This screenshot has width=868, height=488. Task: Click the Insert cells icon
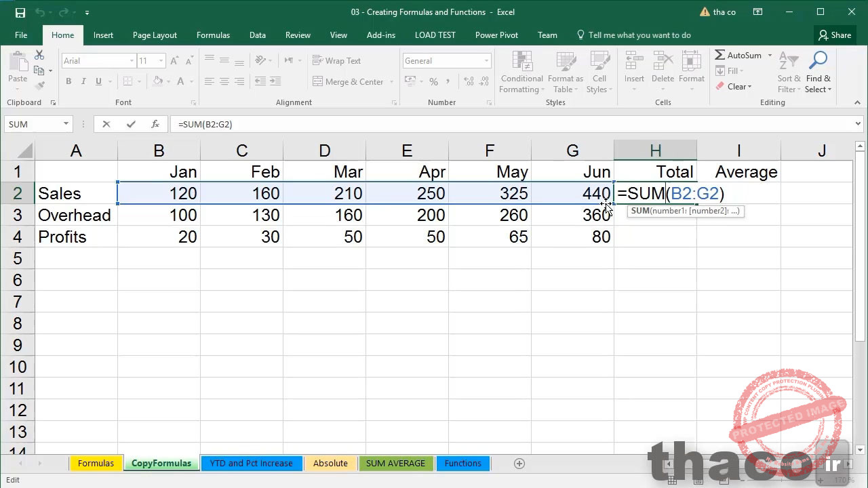[634, 61]
